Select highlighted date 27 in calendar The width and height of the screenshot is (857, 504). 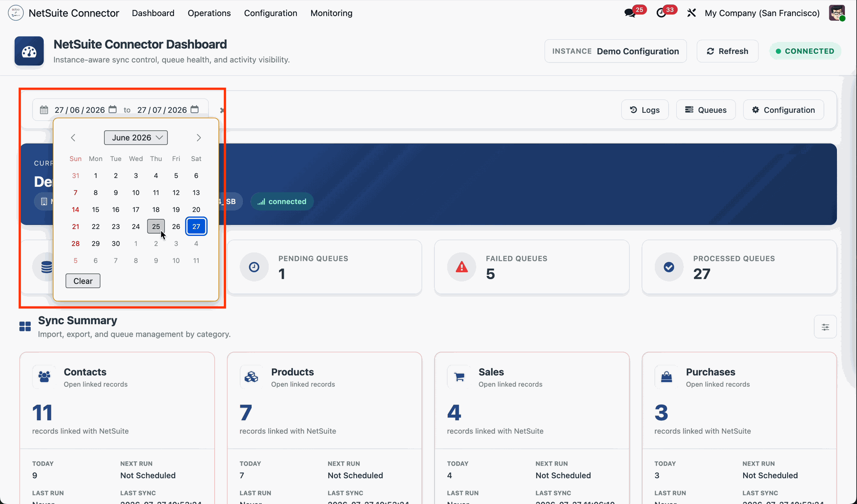pyautogui.click(x=196, y=227)
